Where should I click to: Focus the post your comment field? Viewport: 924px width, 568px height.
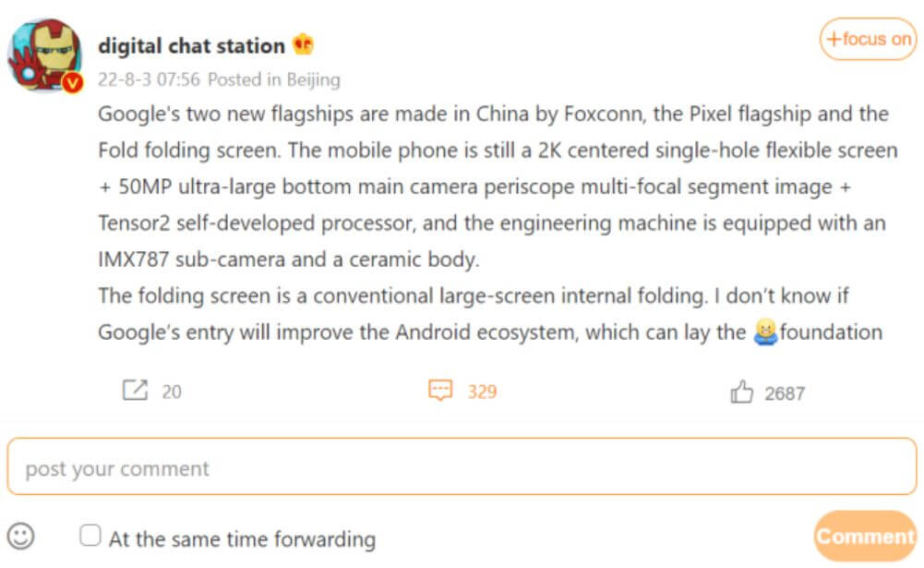(x=462, y=468)
